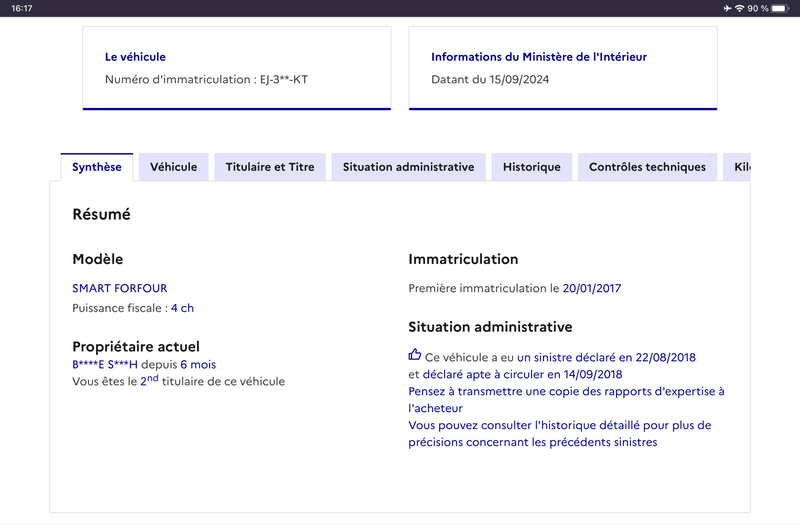Image resolution: width=800 pixels, height=525 pixels.
Task: Click the 'Propriétaire actuel' heading
Action: point(136,346)
